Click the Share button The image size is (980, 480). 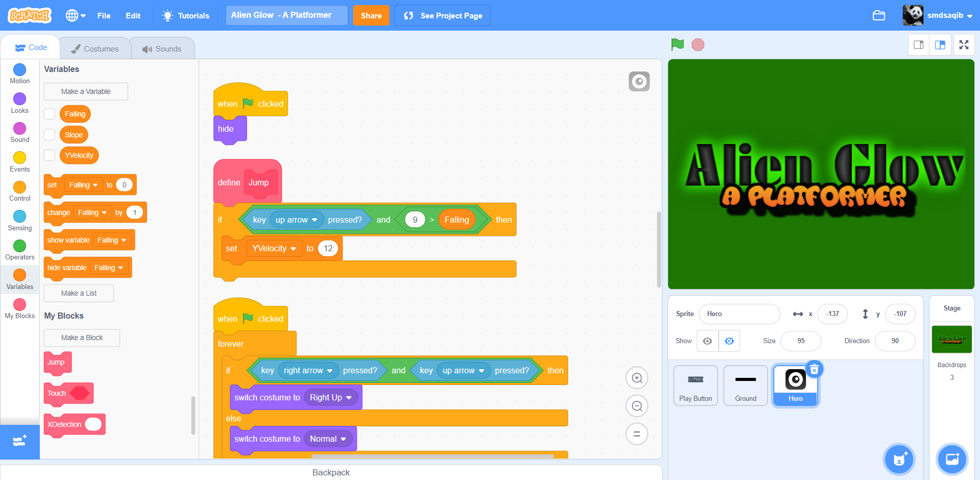[371, 15]
